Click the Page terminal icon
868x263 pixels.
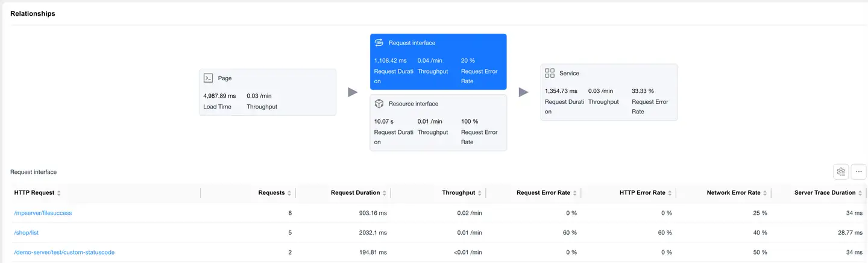point(208,78)
